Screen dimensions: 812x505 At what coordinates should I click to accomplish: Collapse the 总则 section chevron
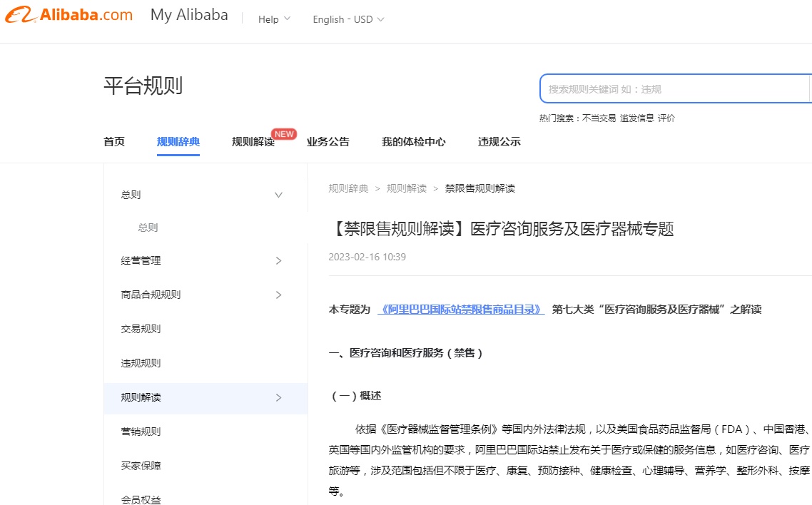coord(278,195)
